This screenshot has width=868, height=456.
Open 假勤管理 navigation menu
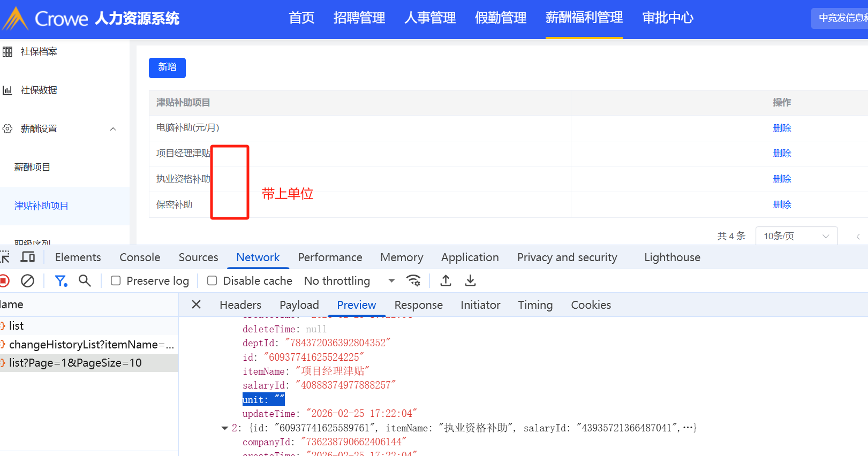(x=501, y=18)
